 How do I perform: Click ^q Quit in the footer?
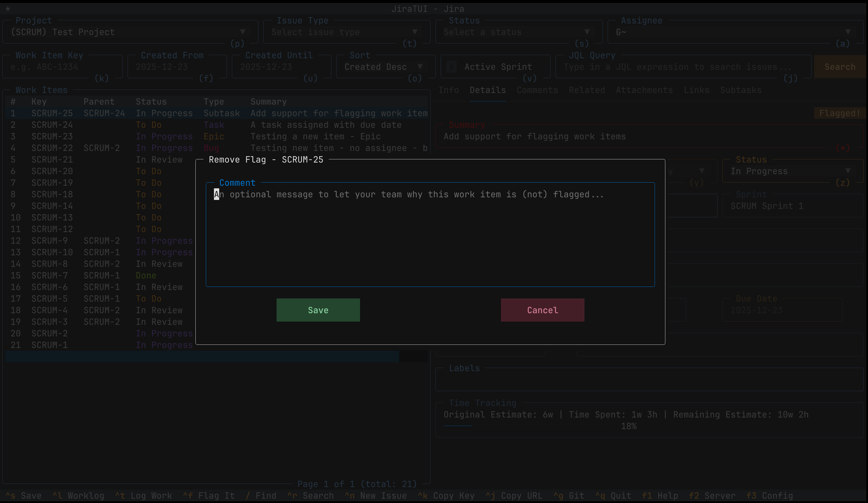613,496
